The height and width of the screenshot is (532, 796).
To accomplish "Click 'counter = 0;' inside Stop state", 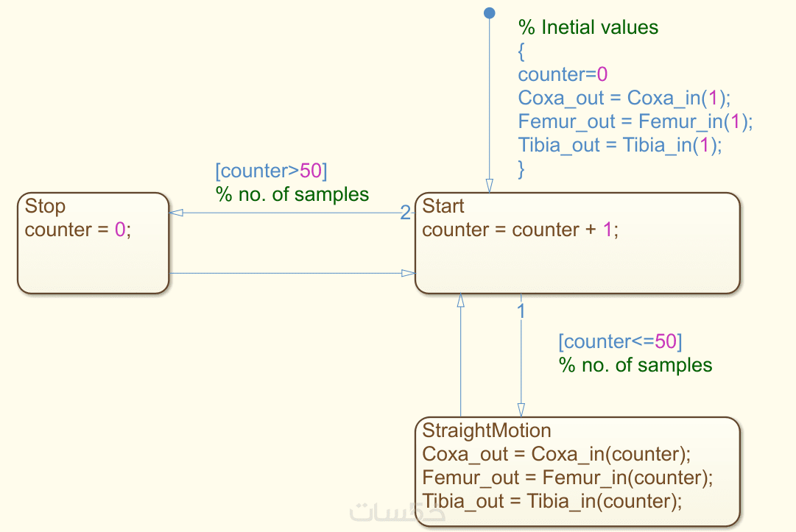I will [x=78, y=230].
